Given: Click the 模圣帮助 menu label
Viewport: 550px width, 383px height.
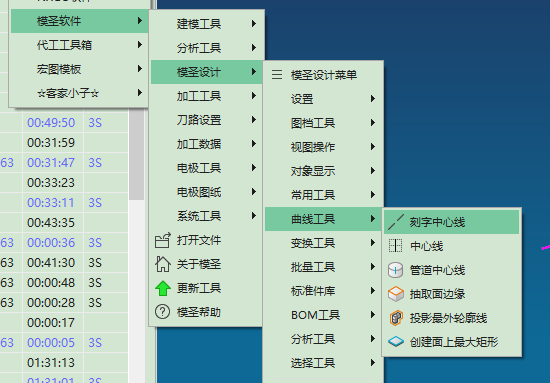Looking at the screenshot, I should pos(199,312).
